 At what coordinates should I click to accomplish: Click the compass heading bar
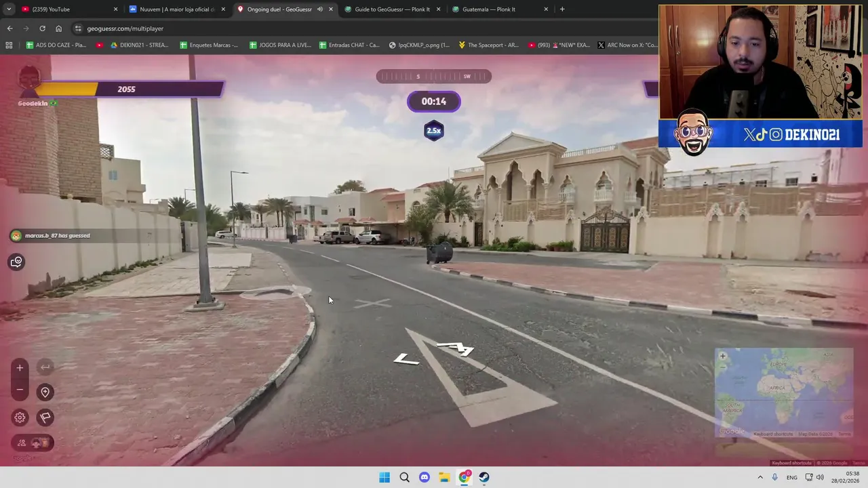coord(434,77)
